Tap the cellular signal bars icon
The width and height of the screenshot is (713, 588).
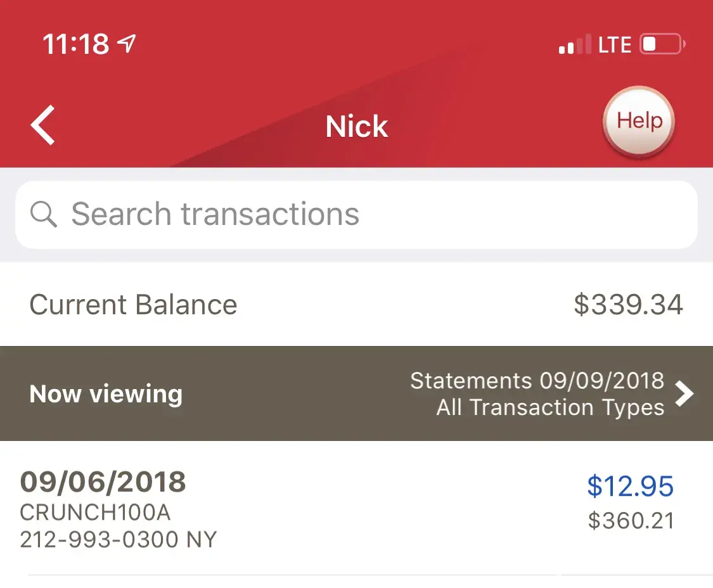pyautogui.click(x=575, y=44)
